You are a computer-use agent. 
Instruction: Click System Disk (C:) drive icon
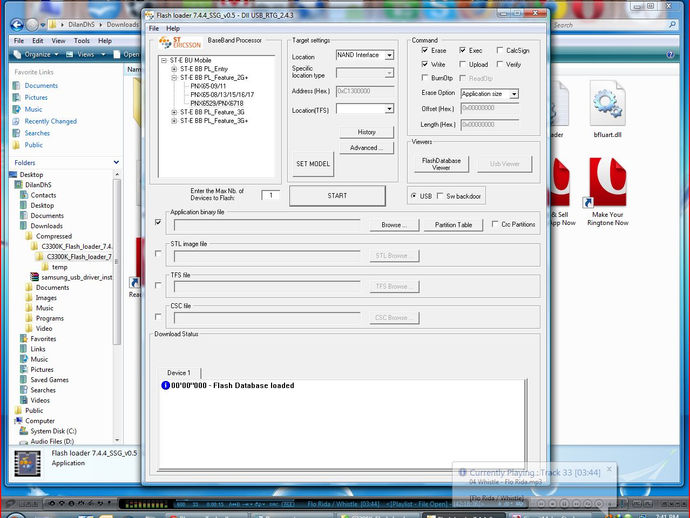click(24, 431)
